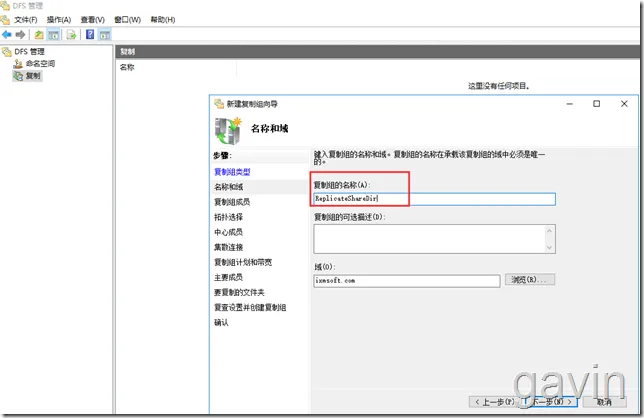The image size is (644, 418).
Task: Select the DFS 管理 root node
Action: click(x=29, y=51)
